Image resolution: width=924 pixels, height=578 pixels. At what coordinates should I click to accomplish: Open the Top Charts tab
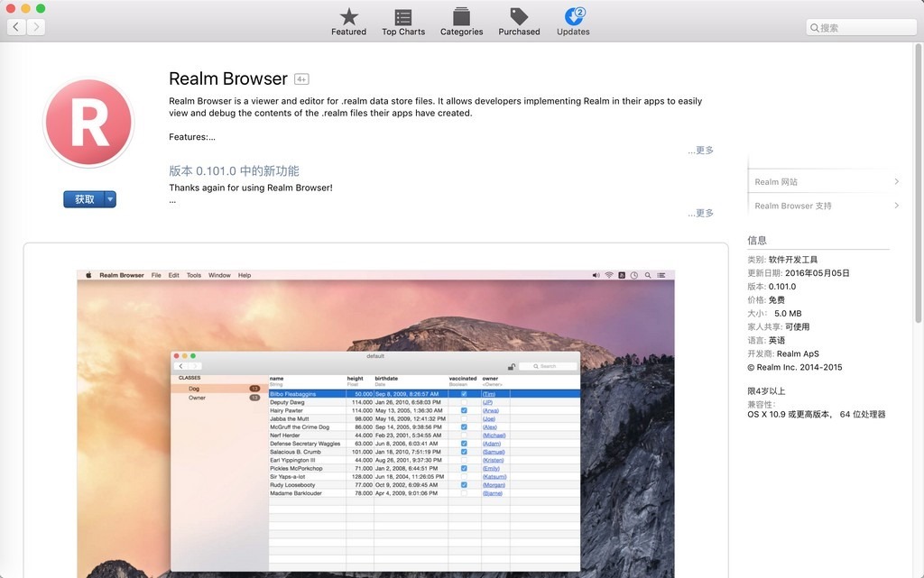[x=403, y=23]
